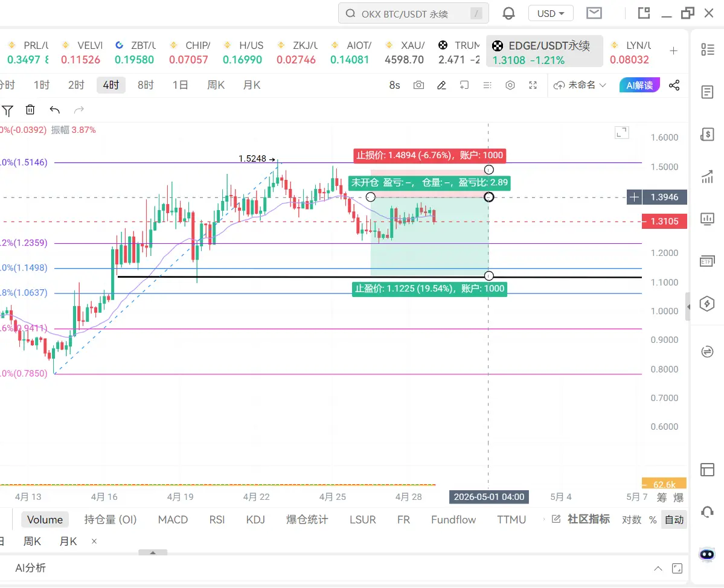Expand the AI分析 panel chevron
Image resolution: width=724 pixels, height=588 pixels.
coord(658,569)
